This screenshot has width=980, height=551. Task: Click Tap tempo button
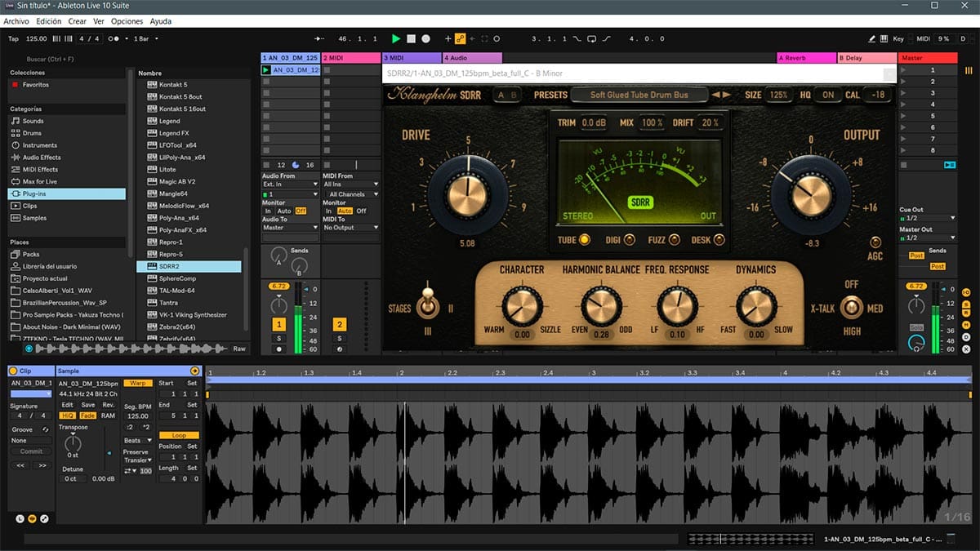pyautogui.click(x=13, y=38)
